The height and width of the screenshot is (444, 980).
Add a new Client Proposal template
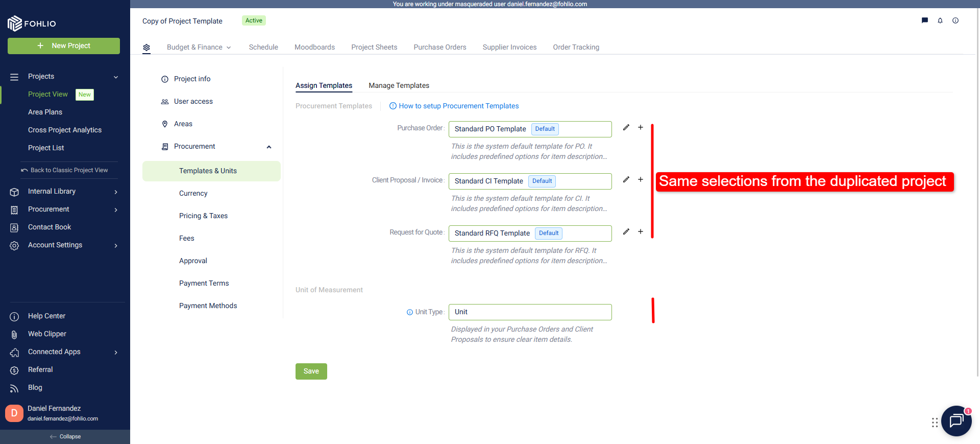point(640,179)
